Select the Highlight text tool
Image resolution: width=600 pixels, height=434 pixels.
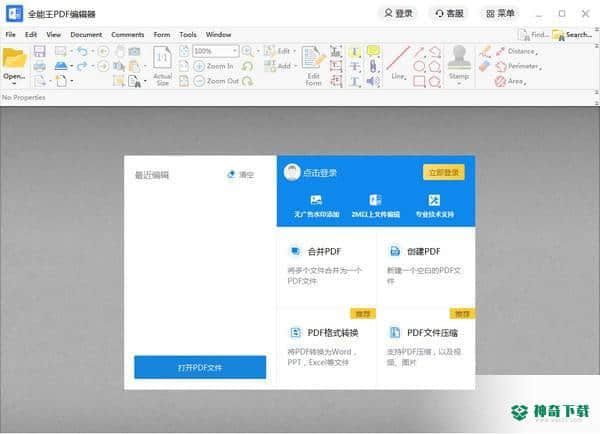click(355, 52)
